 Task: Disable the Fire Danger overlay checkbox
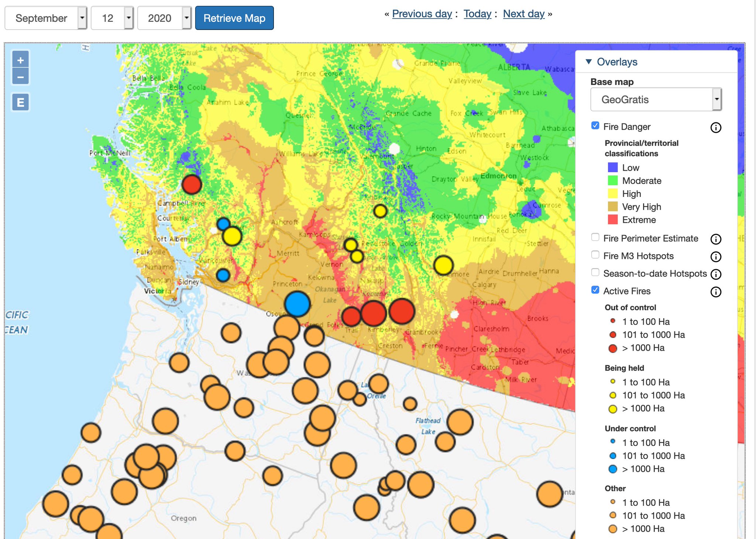[x=595, y=126]
